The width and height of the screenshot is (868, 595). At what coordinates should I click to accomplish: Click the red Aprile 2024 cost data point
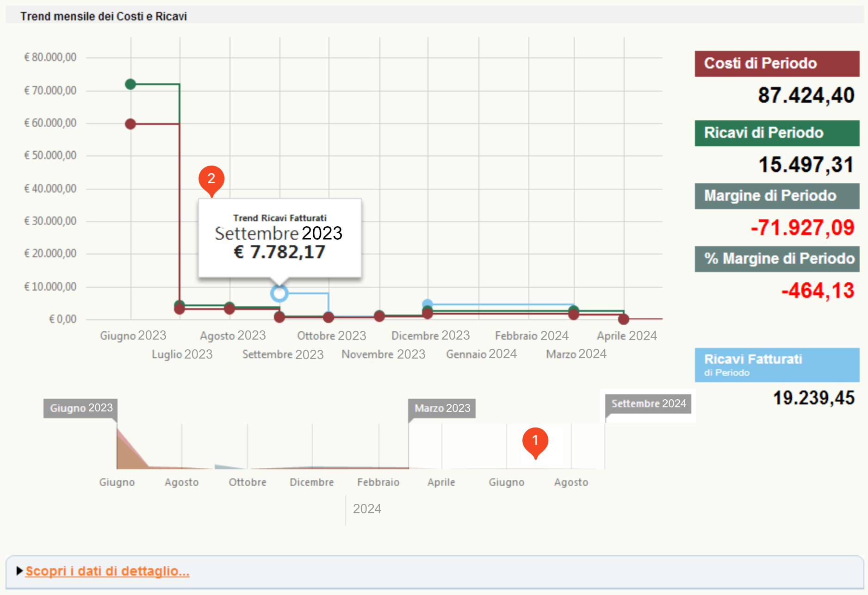(x=624, y=319)
